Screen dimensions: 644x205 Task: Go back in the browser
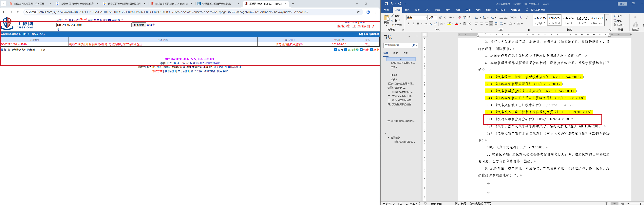pos(4,12)
